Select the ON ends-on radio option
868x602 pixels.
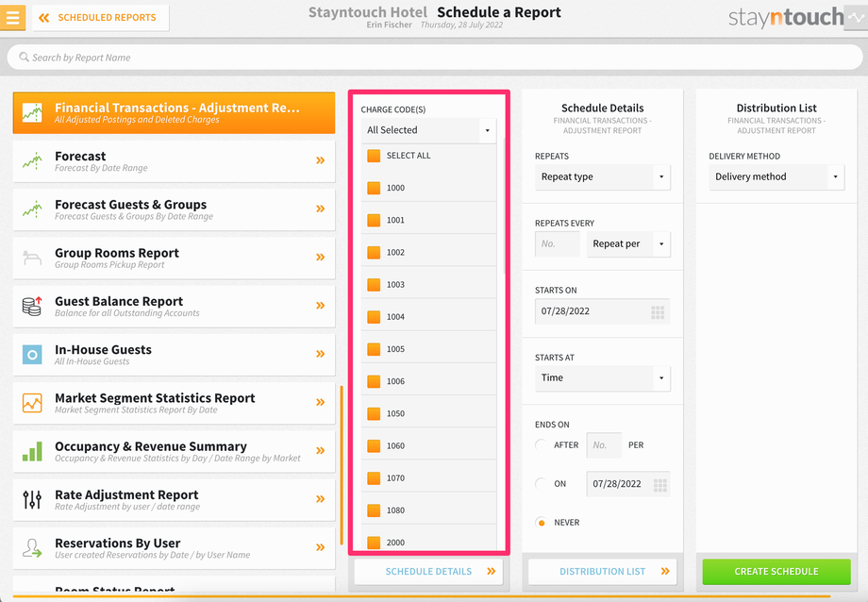[x=542, y=484]
